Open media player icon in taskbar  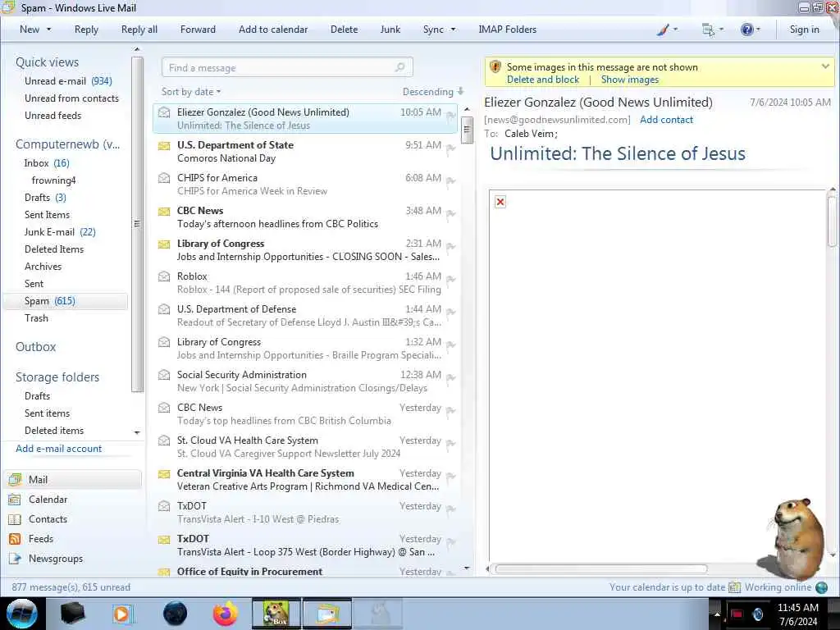pos(122,614)
